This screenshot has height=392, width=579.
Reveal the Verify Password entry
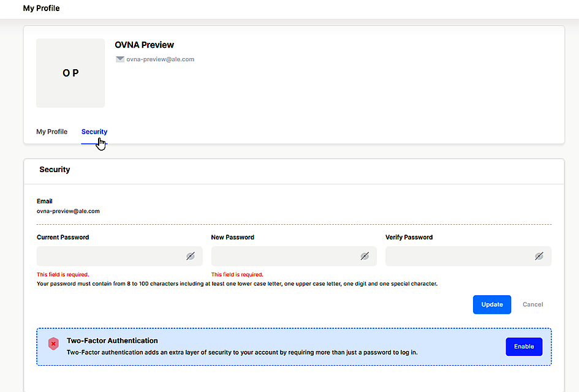539,257
